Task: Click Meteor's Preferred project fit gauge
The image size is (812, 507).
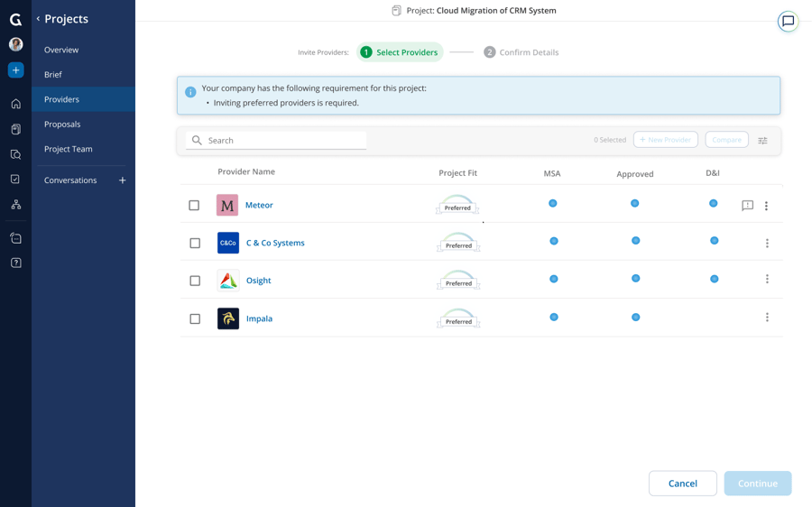Action: pyautogui.click(x=457, y=204)
